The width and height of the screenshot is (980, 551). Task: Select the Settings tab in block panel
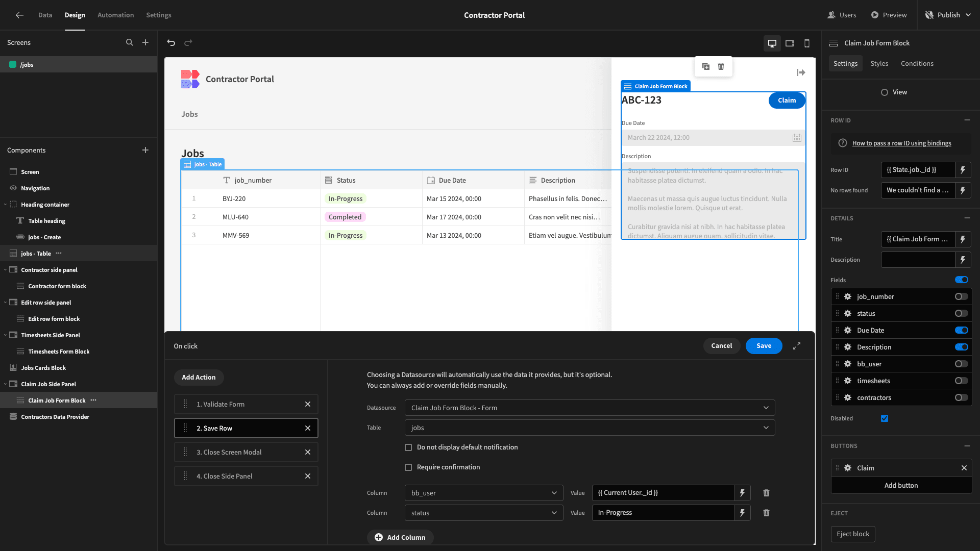point(845,63)
